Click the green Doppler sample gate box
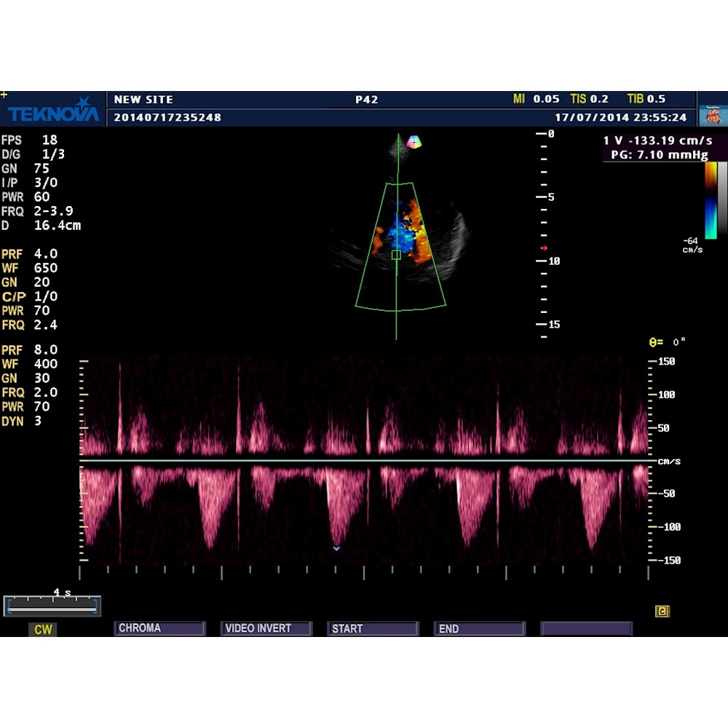Image resolution: width=728 pixels, height=728 pixels. [396, 256]
